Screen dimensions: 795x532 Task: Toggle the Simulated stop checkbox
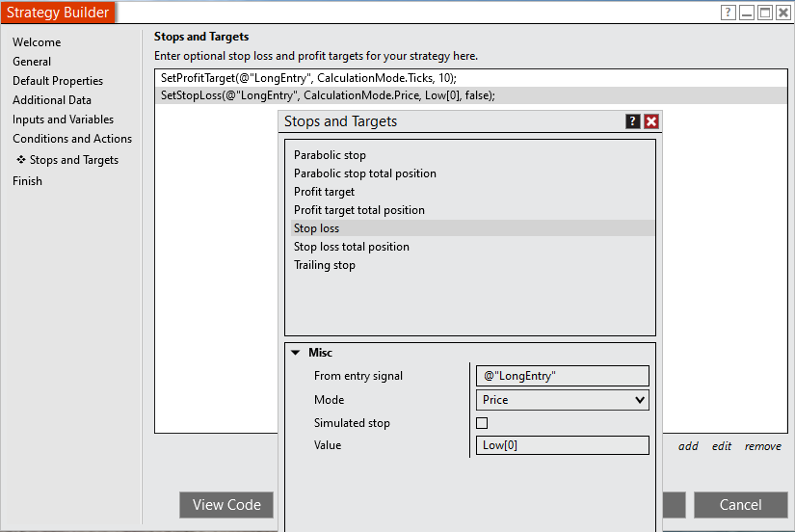pos(482,423)
